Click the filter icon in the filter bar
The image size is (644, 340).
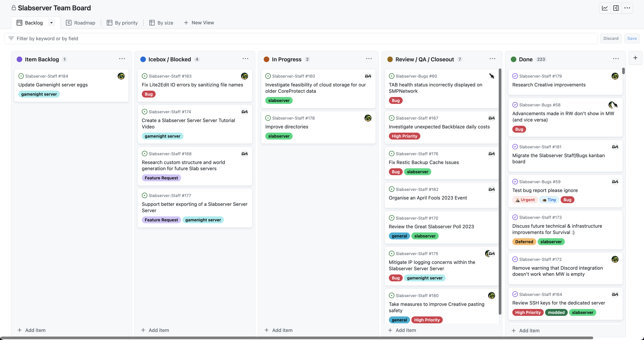click(11, 39)
